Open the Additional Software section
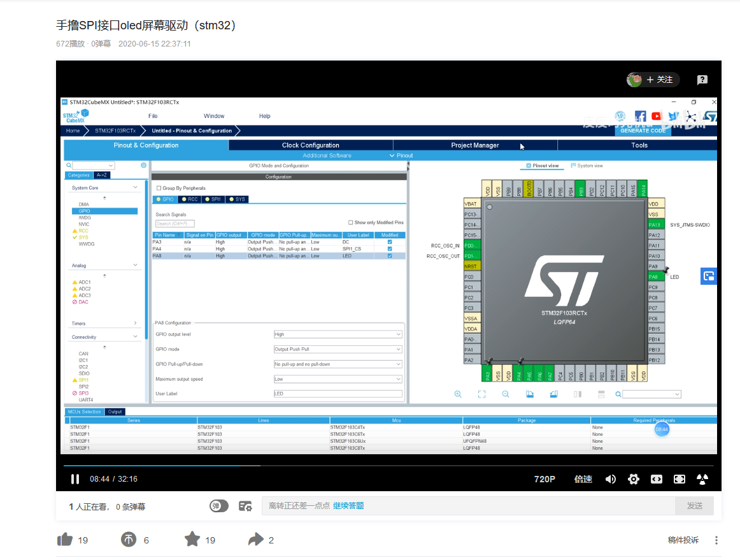 pyautogui.click(x=327, y=155)
